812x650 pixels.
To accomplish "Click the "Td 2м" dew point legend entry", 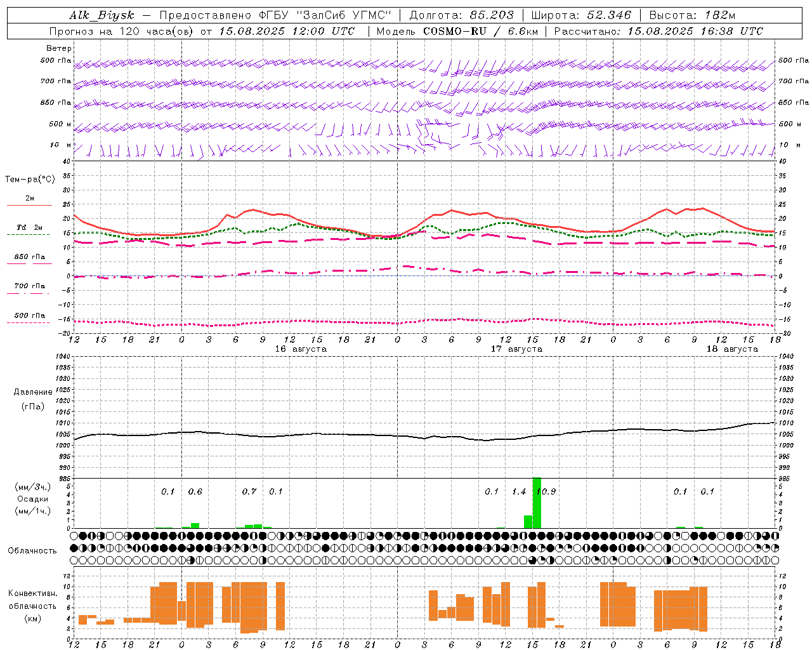I will (30, 227).
